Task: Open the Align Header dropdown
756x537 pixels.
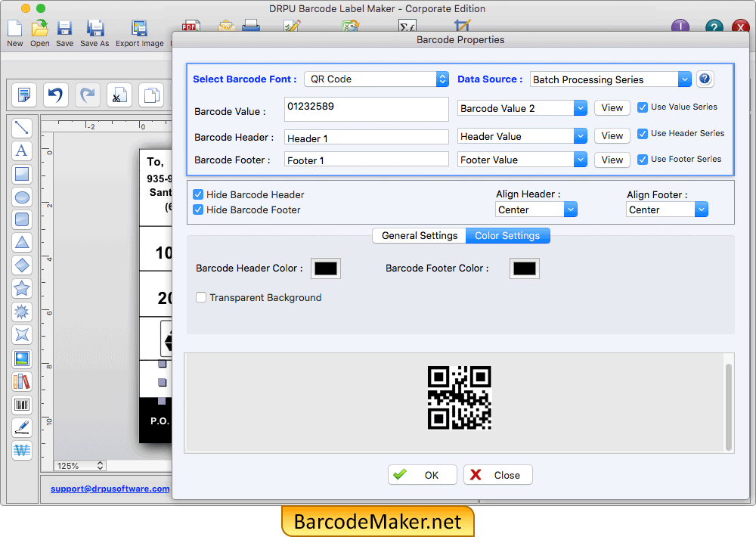Action: (x=536, y=210)
